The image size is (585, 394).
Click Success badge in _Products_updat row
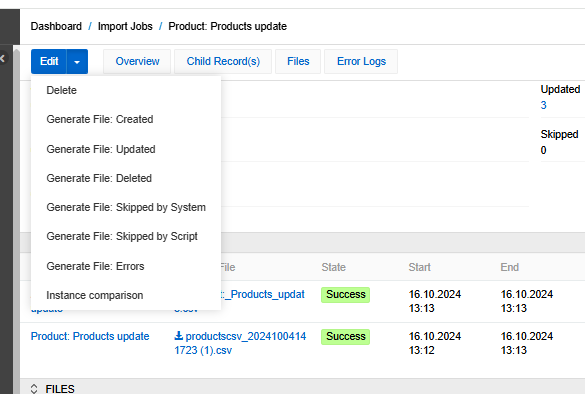coord(345,295)
